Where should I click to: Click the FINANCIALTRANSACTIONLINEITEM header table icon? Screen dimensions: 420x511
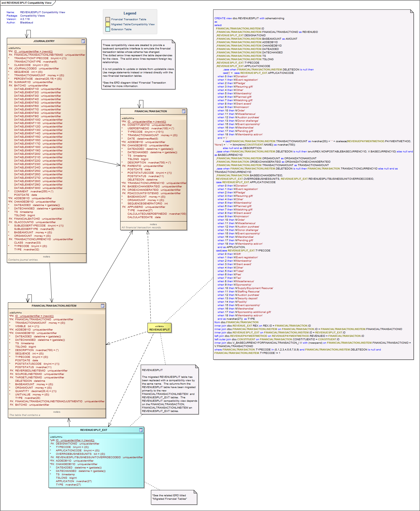(x=103, y=306)
